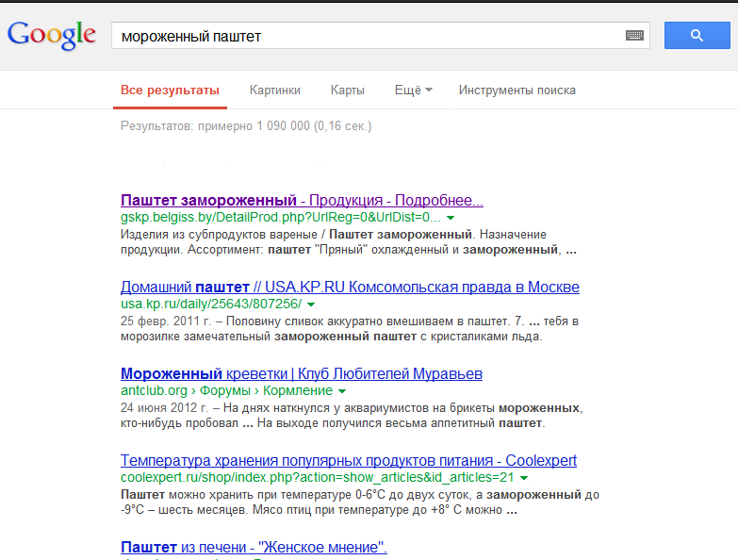Screen dimensions: 738x560
Task: Expand arrow next to antclub.org Кормление
Action: coord(342,391)
